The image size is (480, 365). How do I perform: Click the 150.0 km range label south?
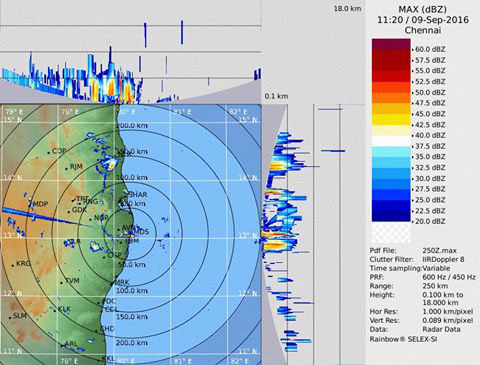(132, 317)
